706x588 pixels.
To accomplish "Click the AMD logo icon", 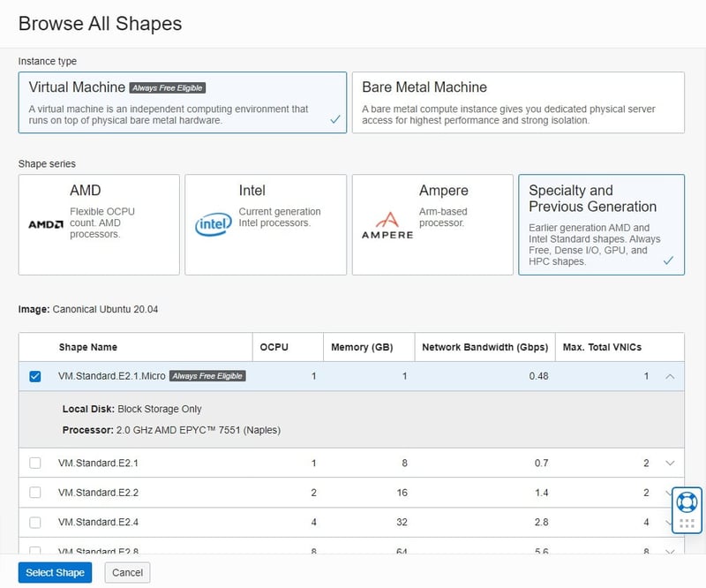I will 46,224.
